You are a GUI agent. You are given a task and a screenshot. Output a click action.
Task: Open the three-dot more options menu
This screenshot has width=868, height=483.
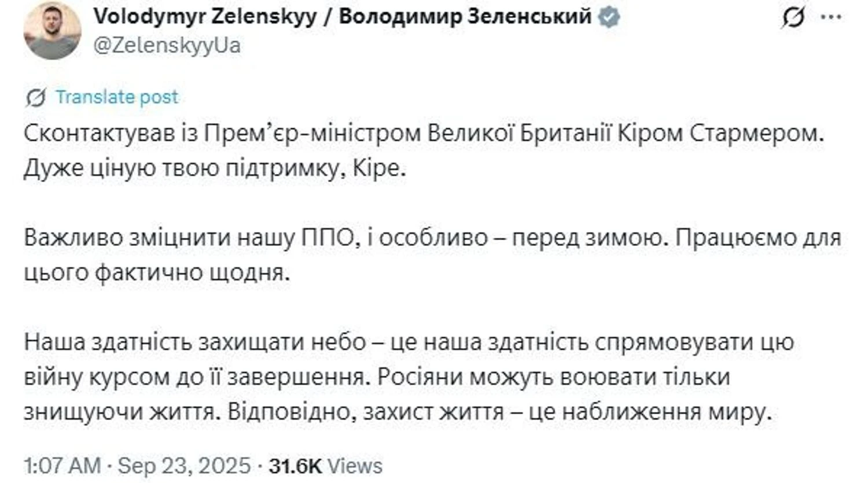click(x=832, y=17)
